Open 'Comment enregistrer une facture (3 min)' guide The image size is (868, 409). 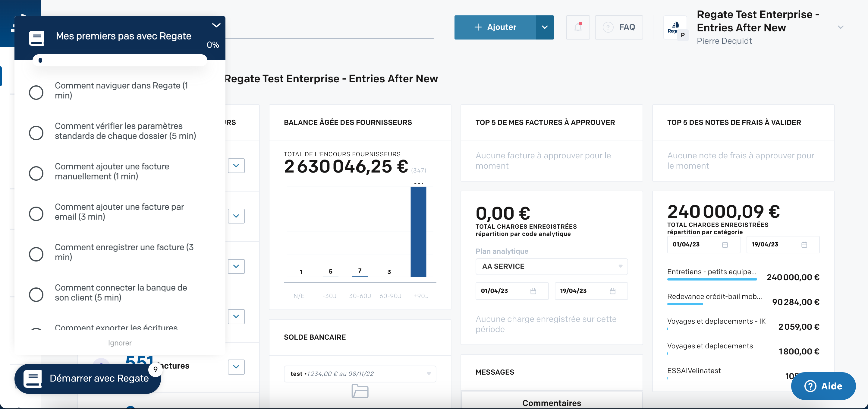coord(124,252)
